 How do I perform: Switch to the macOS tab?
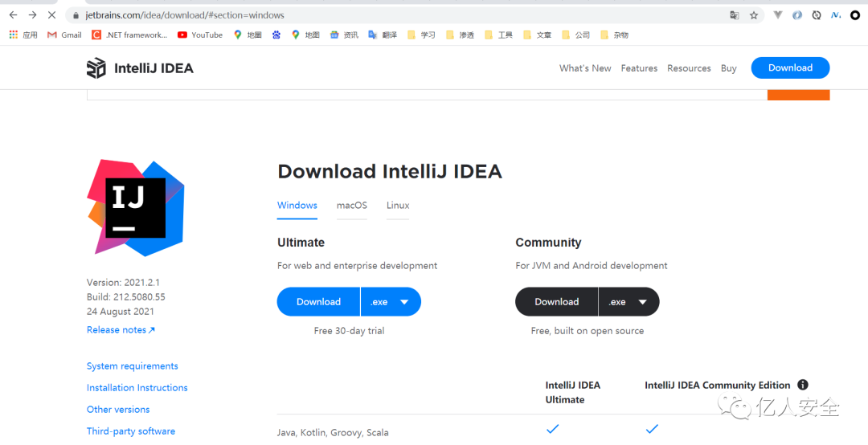[x=351, y=206]
